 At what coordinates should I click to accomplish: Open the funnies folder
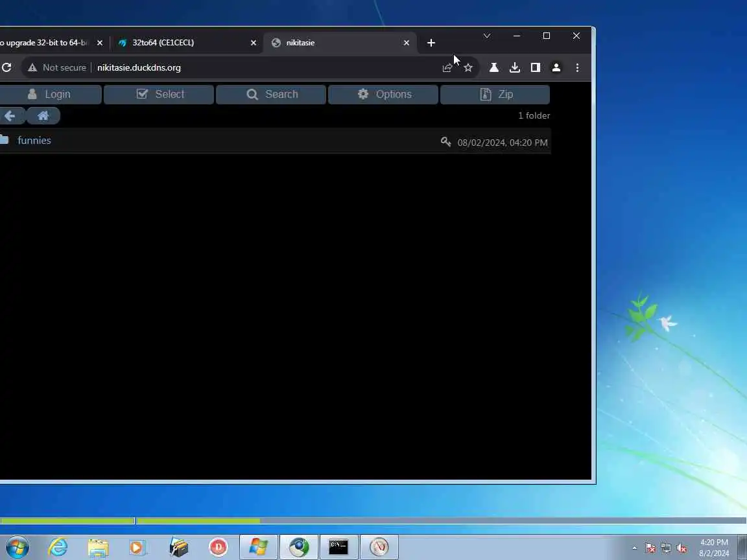click(x=34, y=141)
